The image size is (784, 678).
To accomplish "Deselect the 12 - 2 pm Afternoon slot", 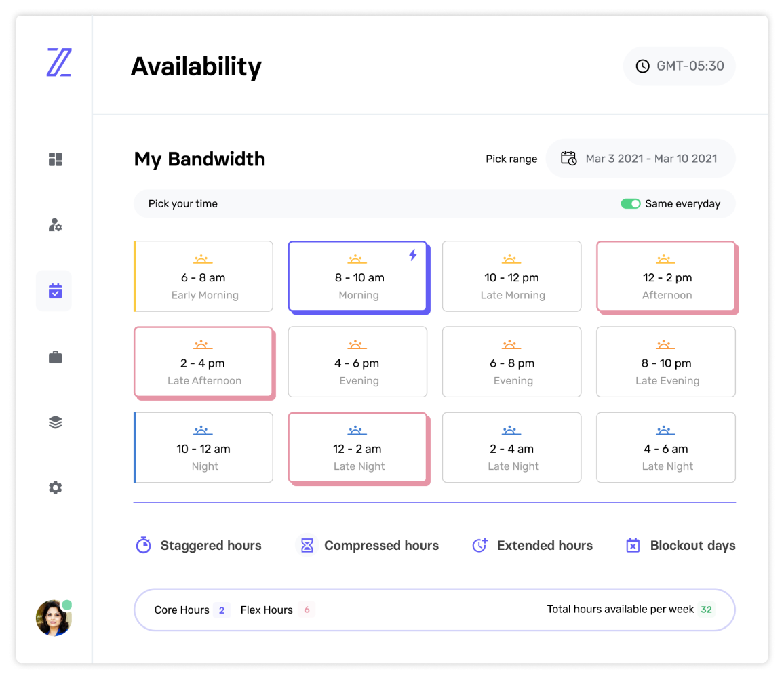I will pyautogui.click(x=666, y=277).
